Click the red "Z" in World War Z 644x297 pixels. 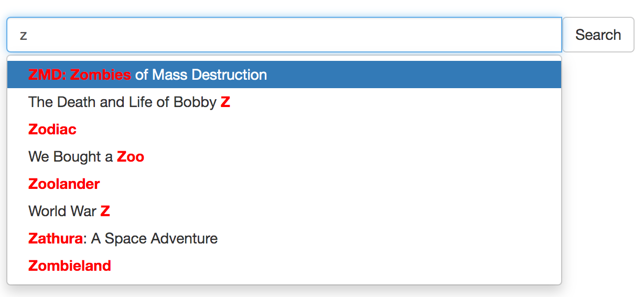click(105, 211)
